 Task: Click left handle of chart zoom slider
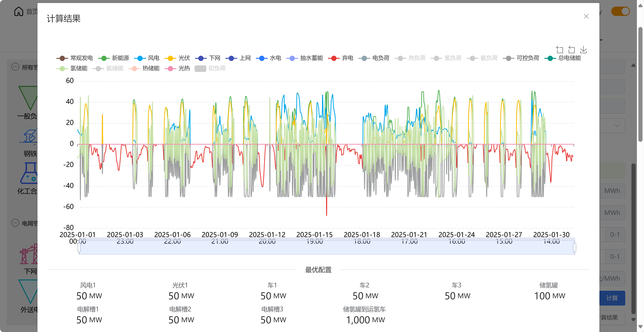[79, 248]
